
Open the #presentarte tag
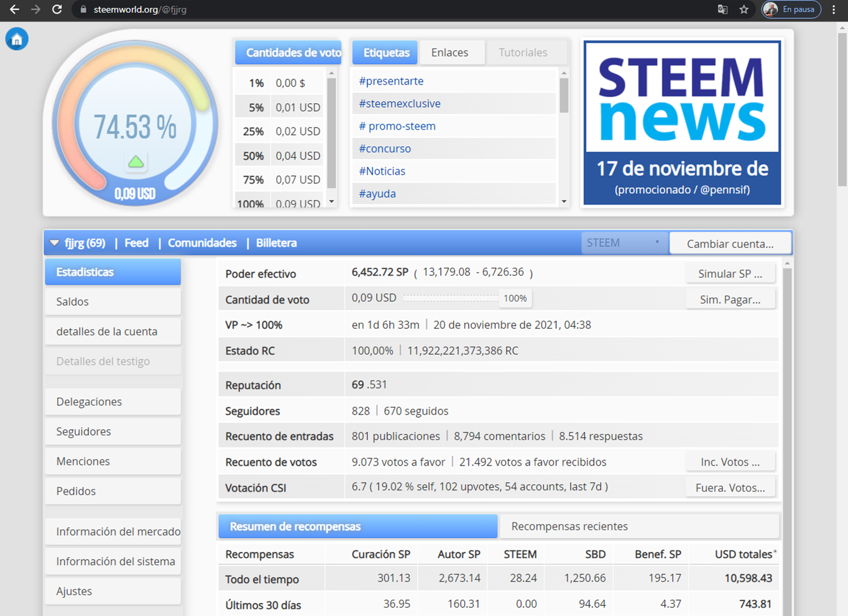[391, 81]
